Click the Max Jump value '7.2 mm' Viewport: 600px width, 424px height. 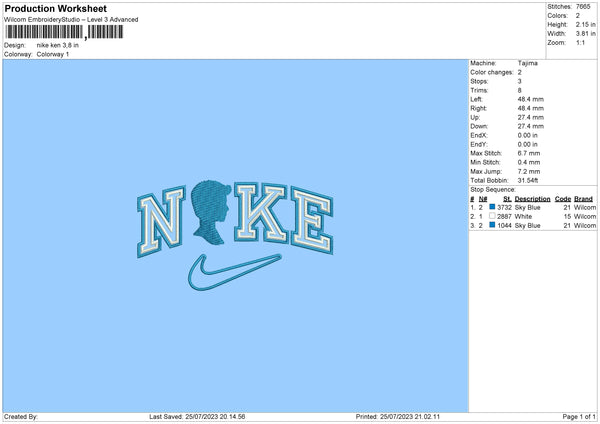click(529, 172)
